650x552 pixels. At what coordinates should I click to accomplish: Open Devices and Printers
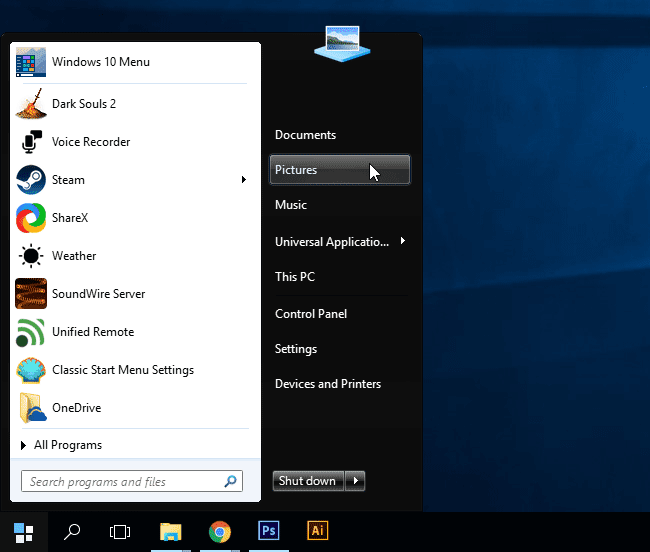coord(328,384)
